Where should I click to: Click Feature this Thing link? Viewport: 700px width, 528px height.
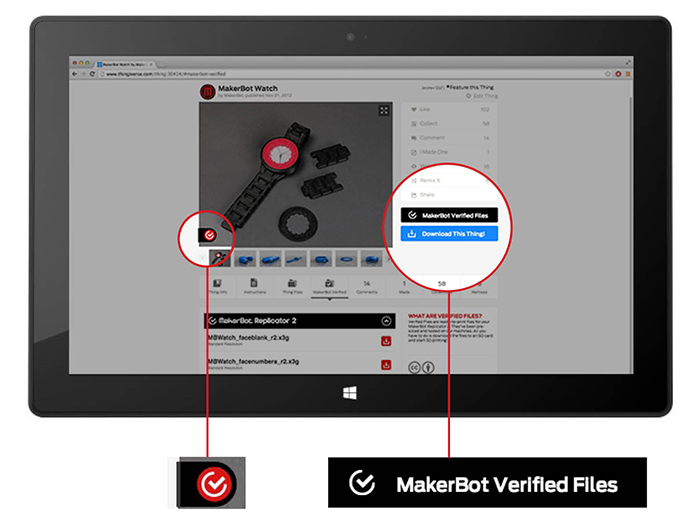[x=470, y=87]
